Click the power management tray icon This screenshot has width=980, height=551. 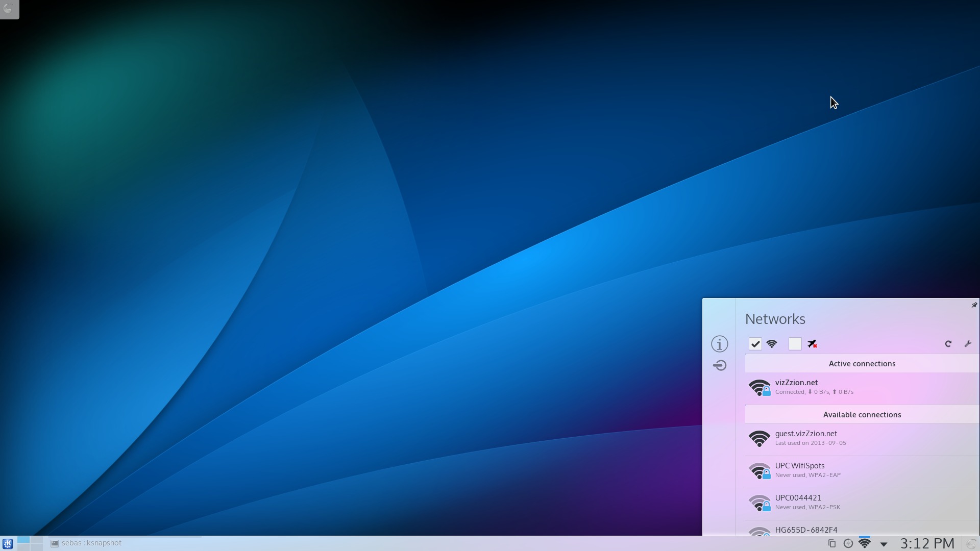point(848,544)
